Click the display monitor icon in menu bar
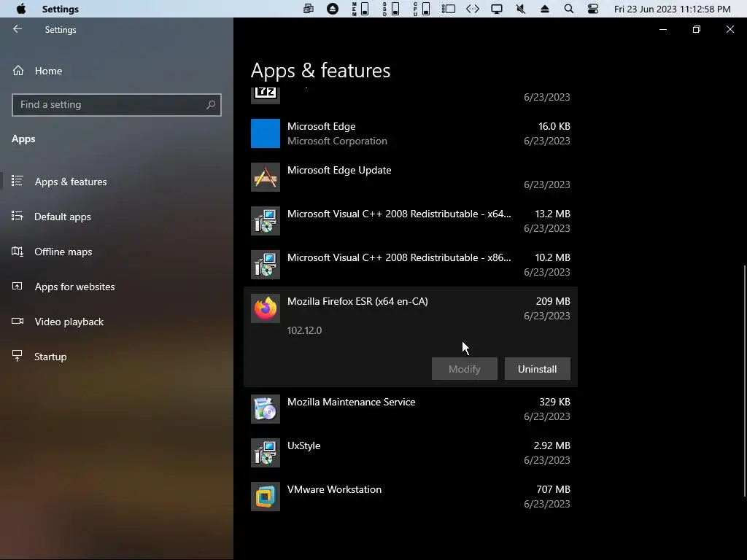 [x=496, y=9]
